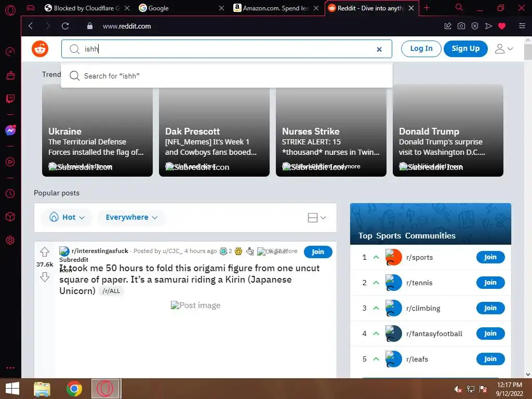Join the r/fantasyfootball community
Image resolution: width=532 pixels, height=399 pixels.
490,334
